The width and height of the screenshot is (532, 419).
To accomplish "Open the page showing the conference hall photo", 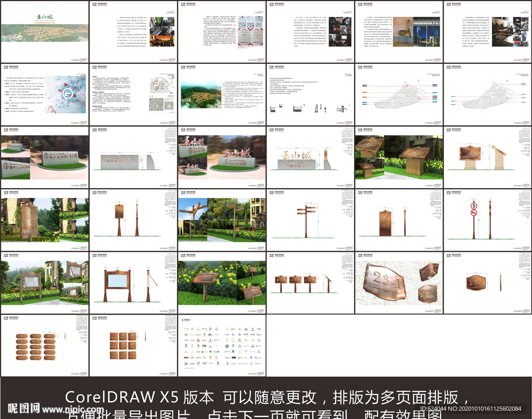I will pos(133,32).
